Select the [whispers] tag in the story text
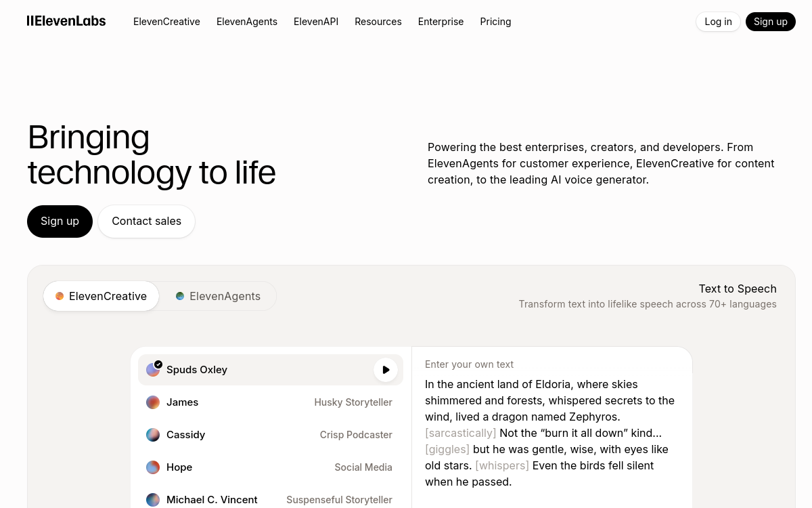The image size is (812, 508). tap(502, 465)
